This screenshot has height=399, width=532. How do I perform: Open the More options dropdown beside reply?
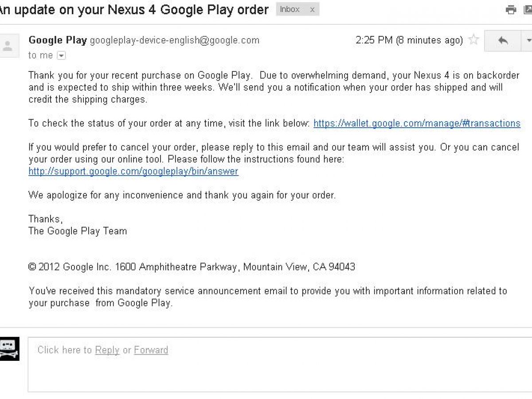[x=528, y=40]
